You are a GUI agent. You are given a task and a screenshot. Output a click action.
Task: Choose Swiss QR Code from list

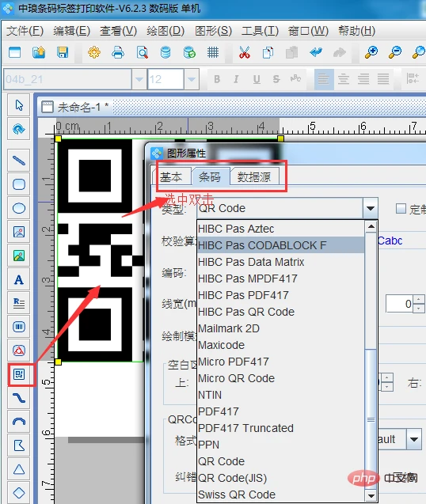coord(280,495)
